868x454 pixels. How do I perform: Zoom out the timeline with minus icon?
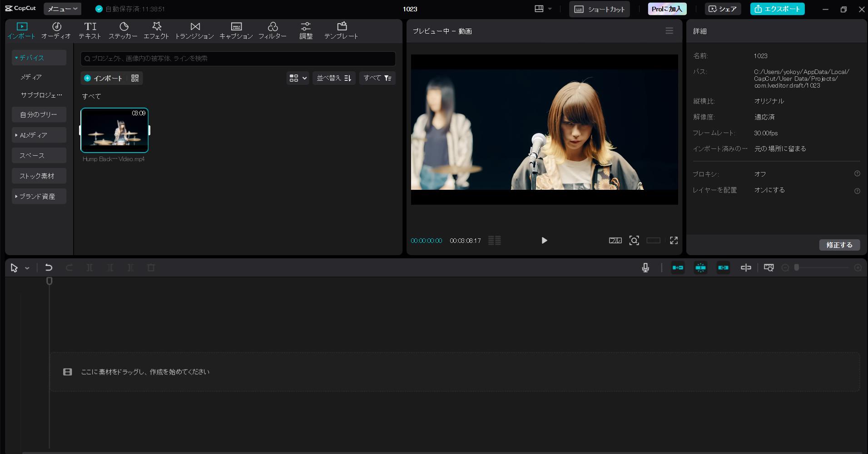(785, 268)
